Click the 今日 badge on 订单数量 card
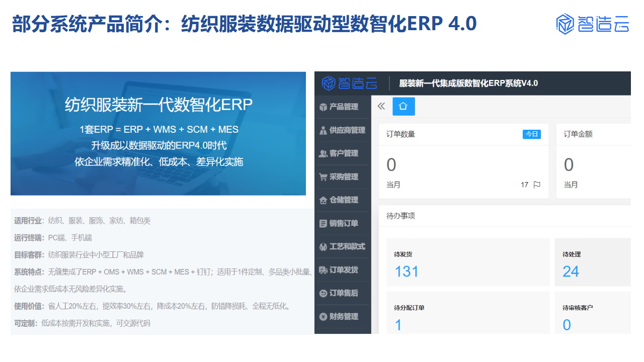The height and width of the screenshot is (362, 644). point(532,134)
